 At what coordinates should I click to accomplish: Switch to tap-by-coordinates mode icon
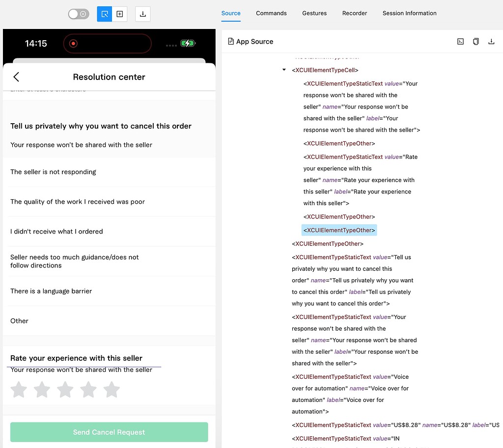pyautogui.click(x=120, y=14)
